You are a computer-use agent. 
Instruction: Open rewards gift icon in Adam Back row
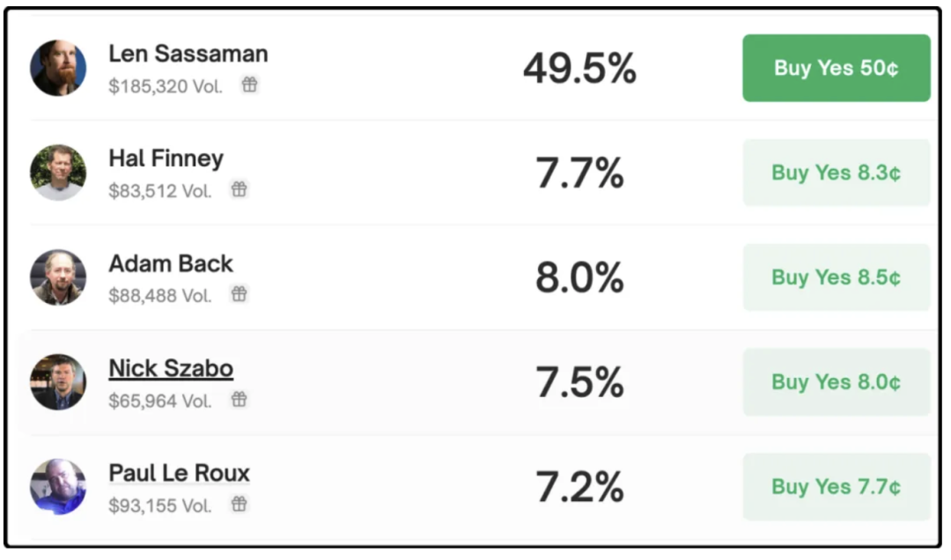pyautogui.click(x=239, y=294)
